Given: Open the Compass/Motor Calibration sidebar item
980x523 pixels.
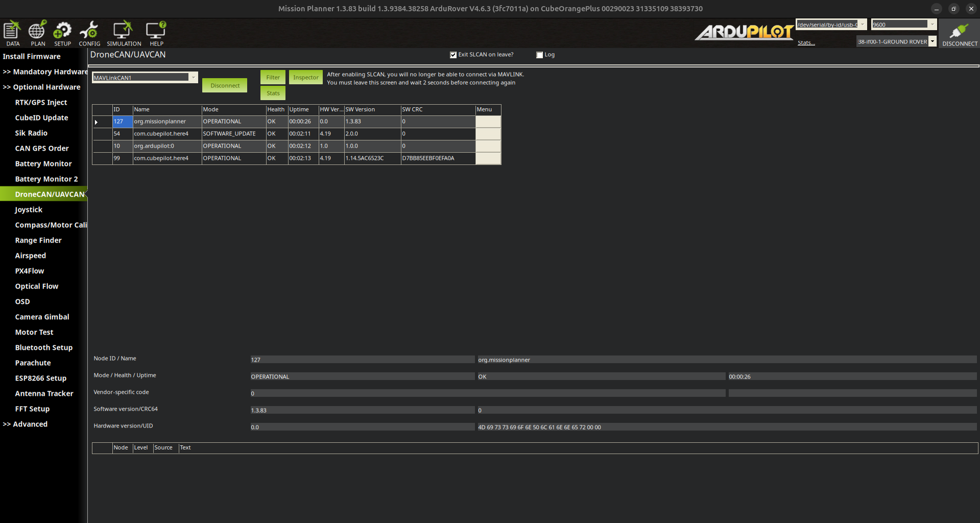Looking at the screenshot, I should 51,225.
